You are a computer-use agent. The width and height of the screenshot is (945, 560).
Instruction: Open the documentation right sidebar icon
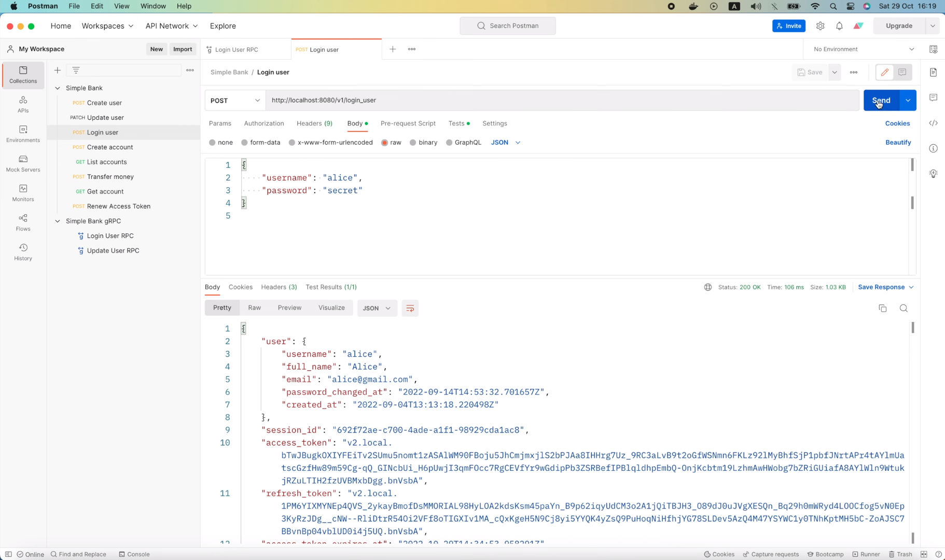pos(933,72)
